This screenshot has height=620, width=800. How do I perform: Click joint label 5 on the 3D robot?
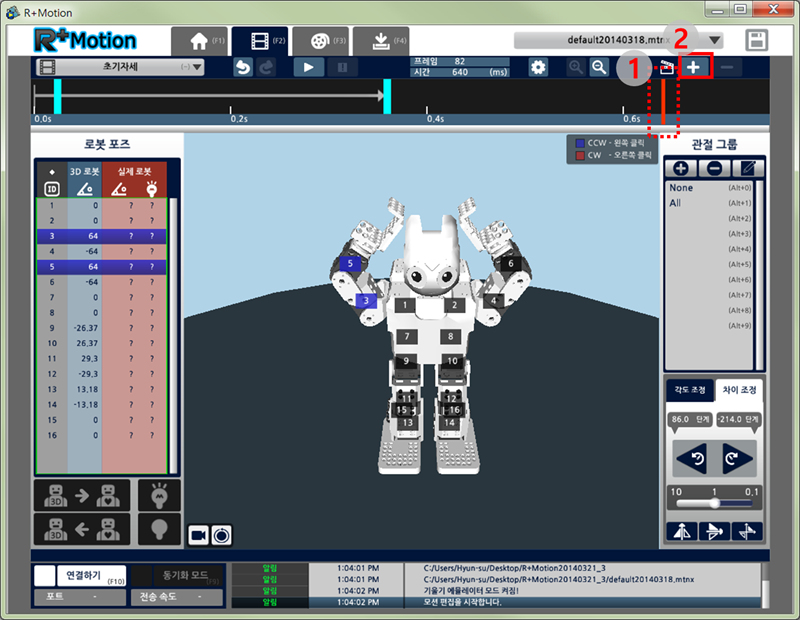pyautogui.click(x=350, y=264)
